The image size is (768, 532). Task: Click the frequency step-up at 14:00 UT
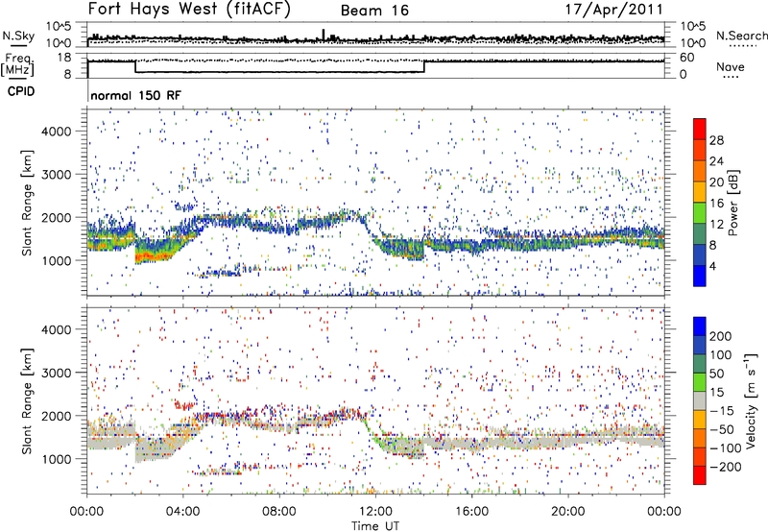pos(424,66)
